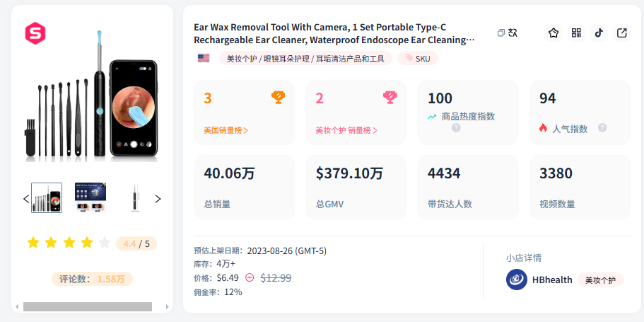Image resolution: width=644 pixels, height=322 pixels.
Task: Click the translate title icon
Action: [x=513, y=33]
